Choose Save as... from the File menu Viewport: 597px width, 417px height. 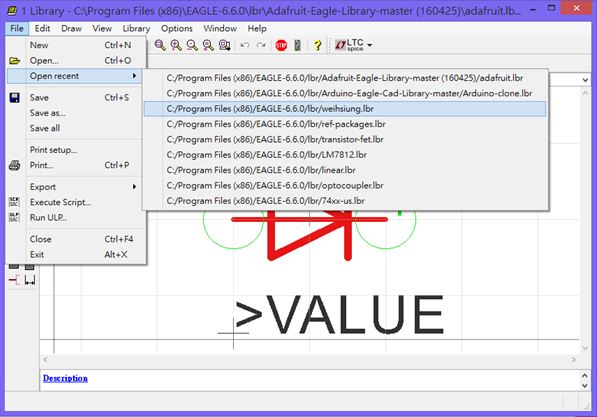(x=76, y=113)
